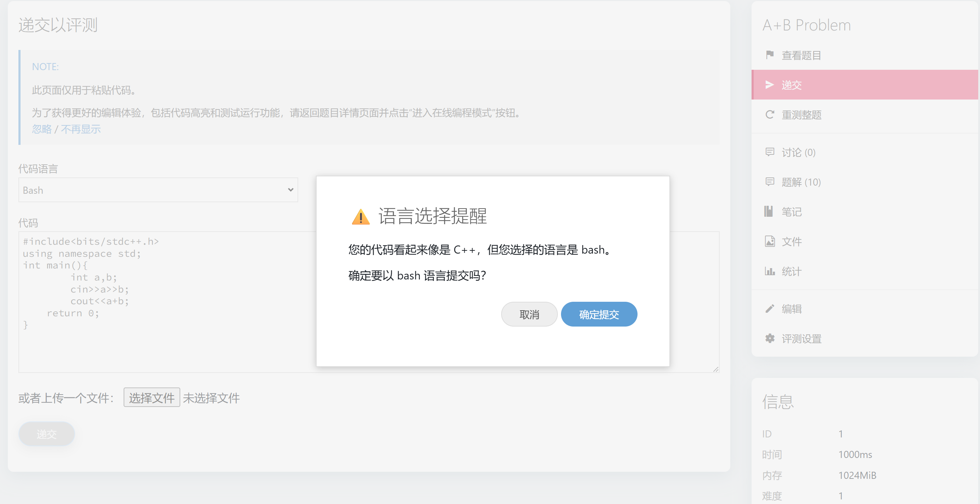
Task: Click the gear icon beside 评测设置
Action: point(770,338)
